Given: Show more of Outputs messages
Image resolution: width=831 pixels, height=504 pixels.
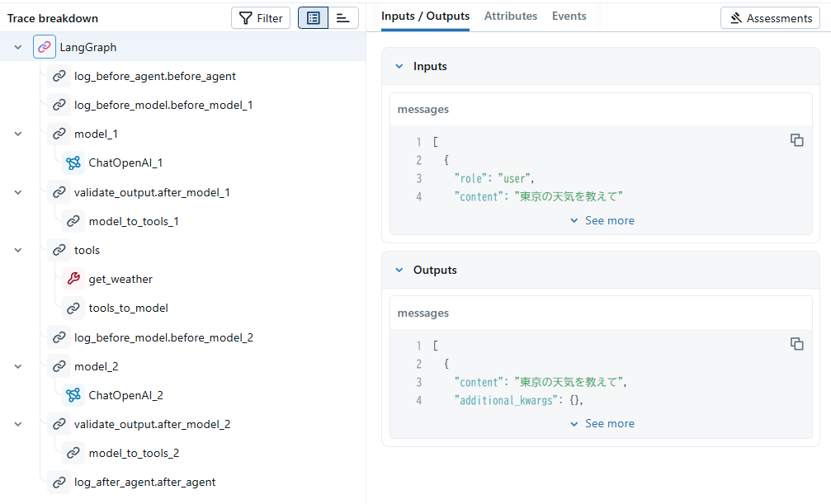Looking at the screenshot, I should click(x=602, y=423).
